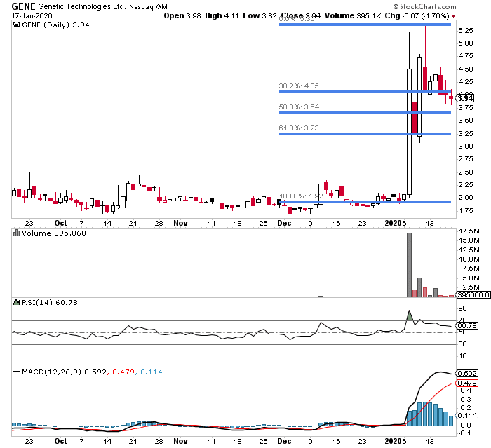Click 2020 on the bottom MACD date axis
The image size is (491, 448).
[x=394, y=441]
